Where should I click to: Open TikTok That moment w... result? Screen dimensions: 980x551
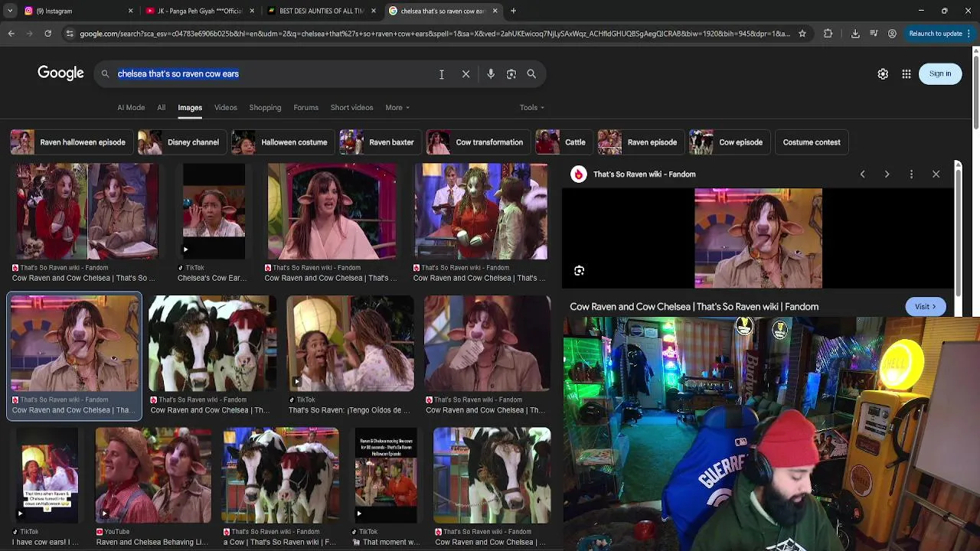386,475
